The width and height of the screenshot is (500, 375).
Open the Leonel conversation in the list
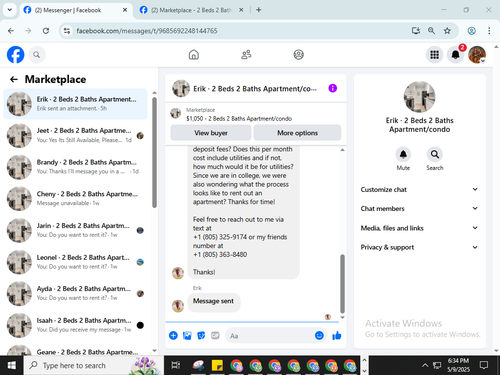75,262
